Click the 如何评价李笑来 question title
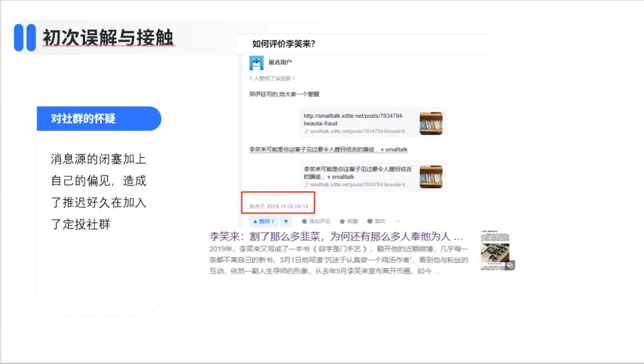 coord(283,44)
